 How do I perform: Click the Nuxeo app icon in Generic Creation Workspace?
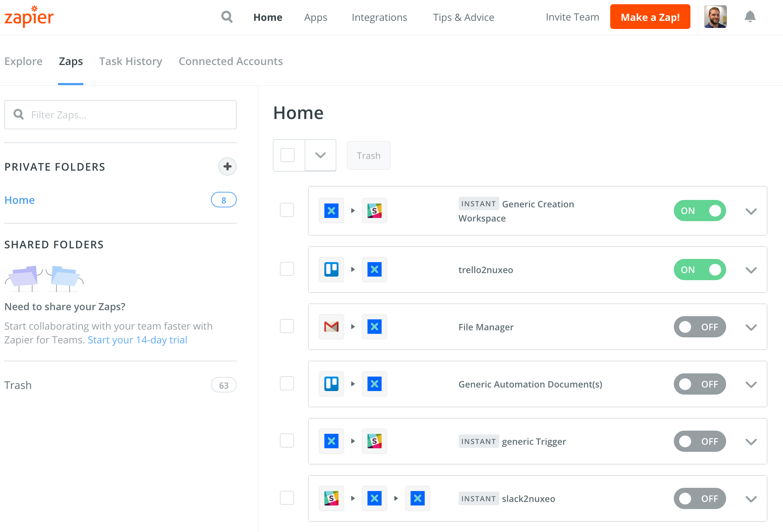(x=331, y=209)
